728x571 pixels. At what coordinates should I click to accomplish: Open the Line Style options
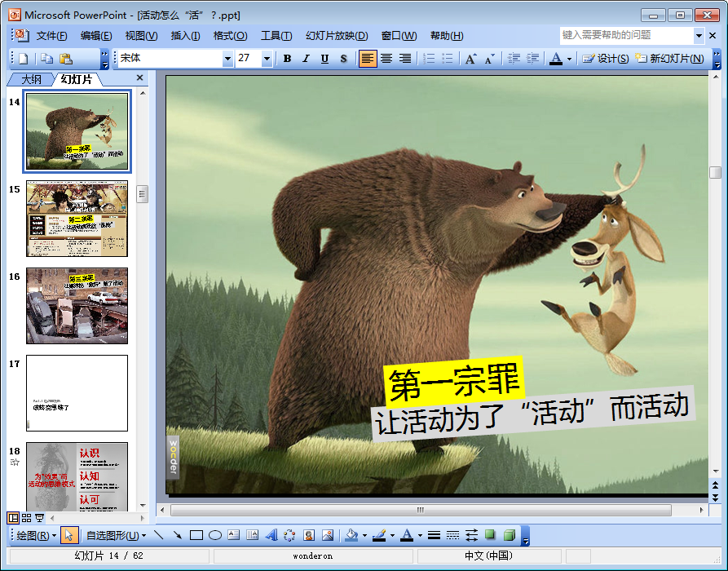pos(434,535)
